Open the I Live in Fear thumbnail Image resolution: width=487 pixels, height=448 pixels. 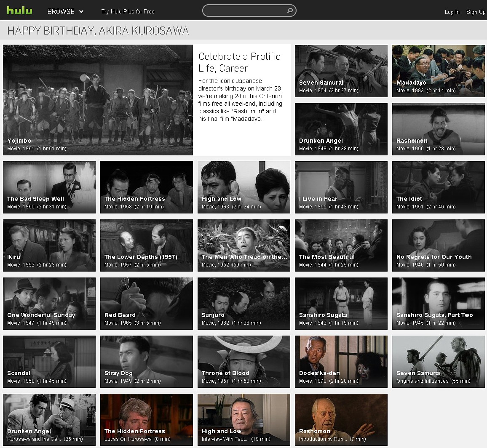[341, 187]
